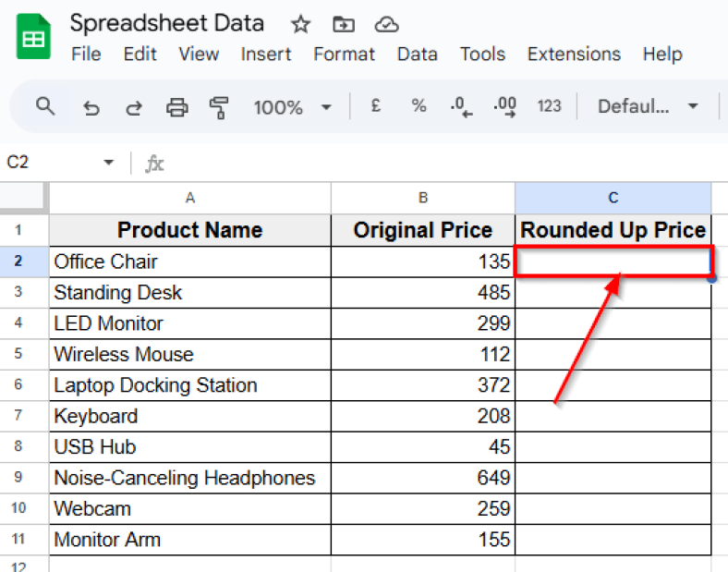Select the price cell 299
This screenshot has height=572, width=728.
coord(423,323)
